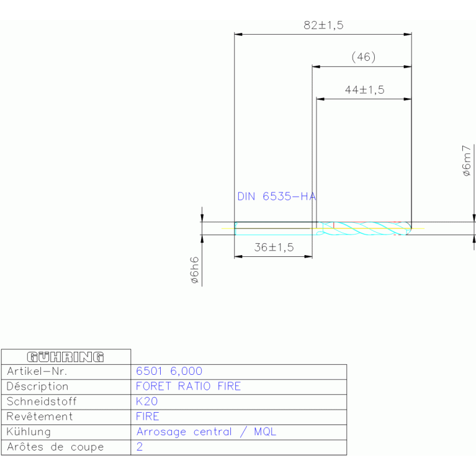
Task: Click the Kühlung row label
Action: (29, 432)
